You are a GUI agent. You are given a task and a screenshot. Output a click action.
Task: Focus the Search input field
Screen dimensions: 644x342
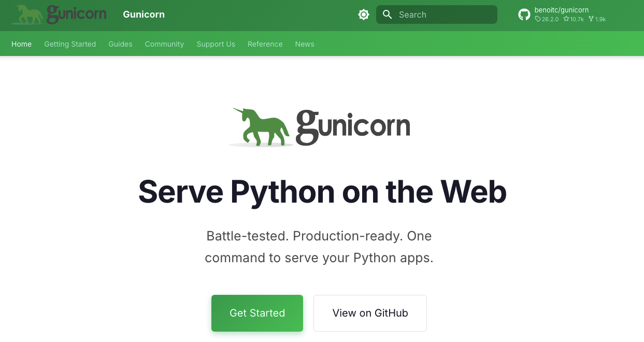(x=437, y=15)
